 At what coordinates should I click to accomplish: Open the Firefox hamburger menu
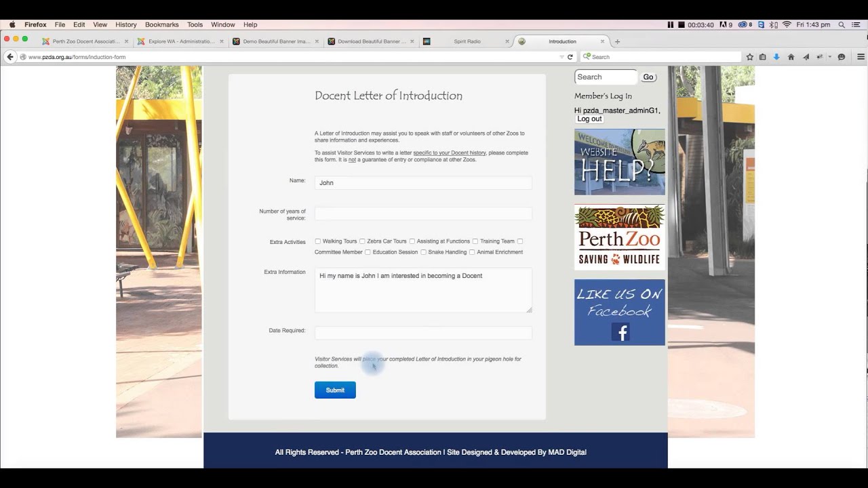pyautogui.click(x=861, y=57)
